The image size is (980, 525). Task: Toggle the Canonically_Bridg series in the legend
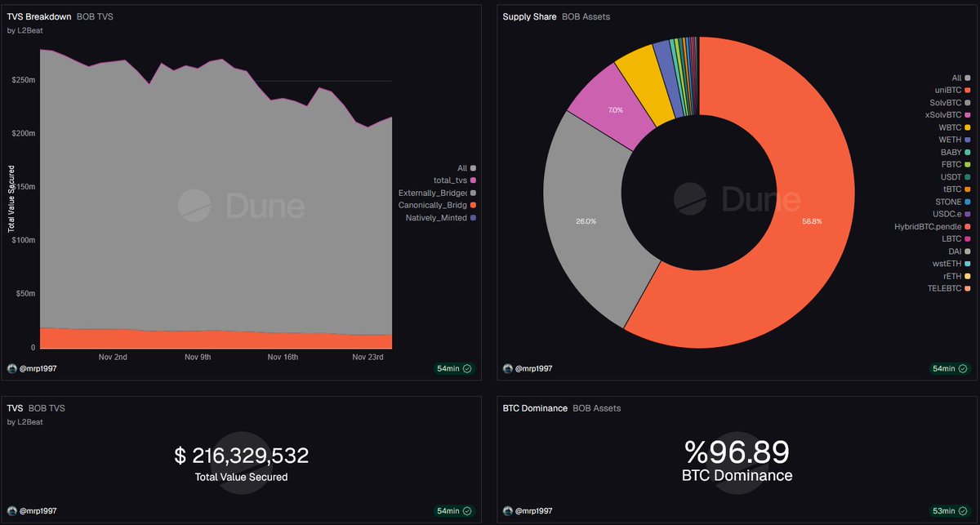coord(437,205)
